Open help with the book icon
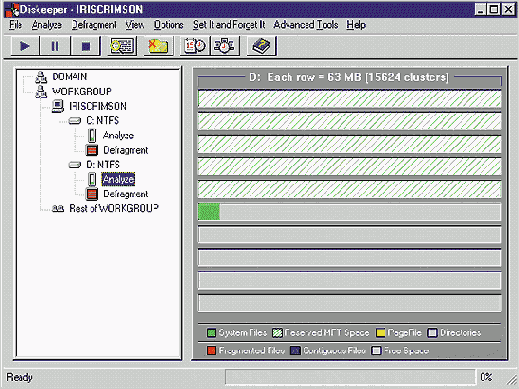519x389 pixels. tap(261, 46)
